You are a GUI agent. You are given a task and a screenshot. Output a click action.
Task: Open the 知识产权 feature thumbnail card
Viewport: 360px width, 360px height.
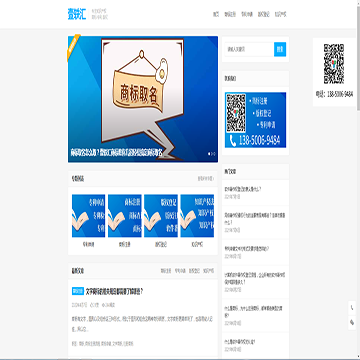point(197,221)
